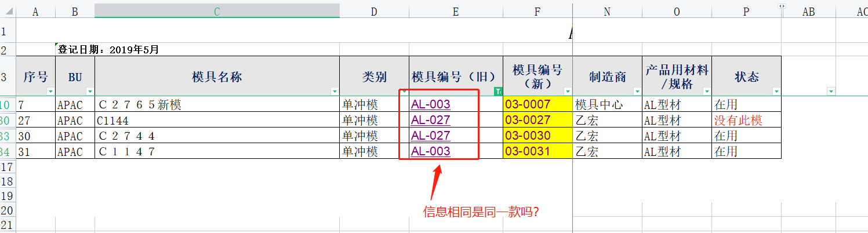Viewport: 868px width, 233px height.
Task: Open AL-003 link in row 10
Action: click(x=430, y=105)
